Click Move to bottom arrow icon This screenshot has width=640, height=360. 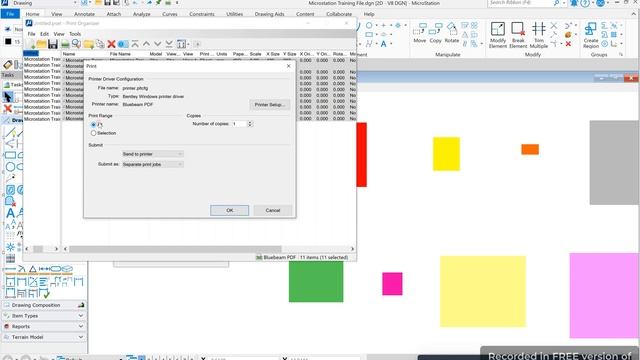tap(169, 44)
